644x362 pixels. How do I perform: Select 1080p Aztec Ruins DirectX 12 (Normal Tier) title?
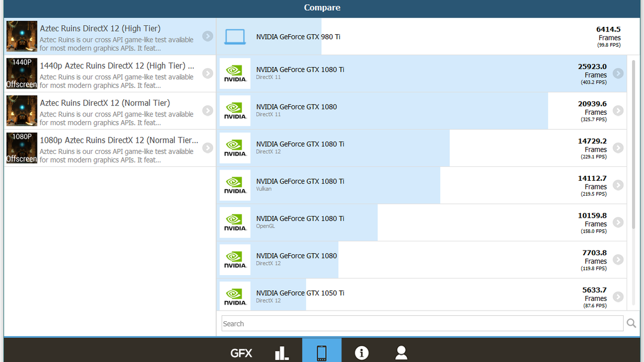point(119,141)
